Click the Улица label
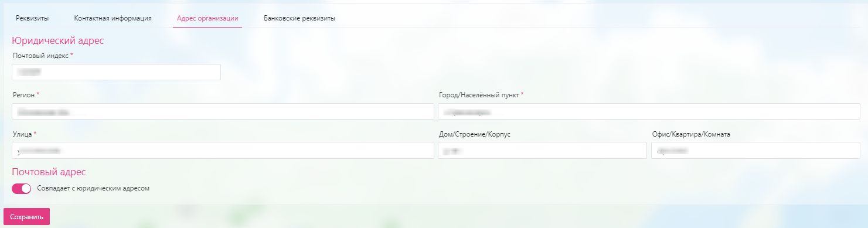The image size is (868, 228). 22,134
